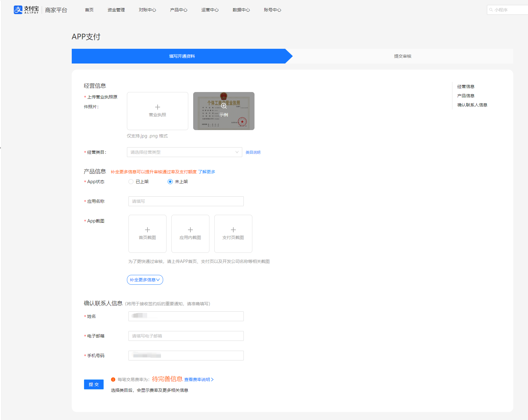Open 数据中心 menu
Viewport: 528px width, 420px height.
tap(241, 10)
